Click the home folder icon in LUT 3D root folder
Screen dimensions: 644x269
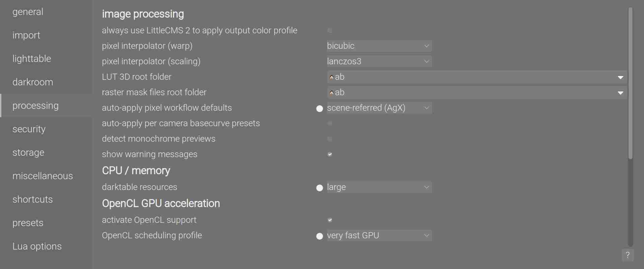(x=331, y=77)
